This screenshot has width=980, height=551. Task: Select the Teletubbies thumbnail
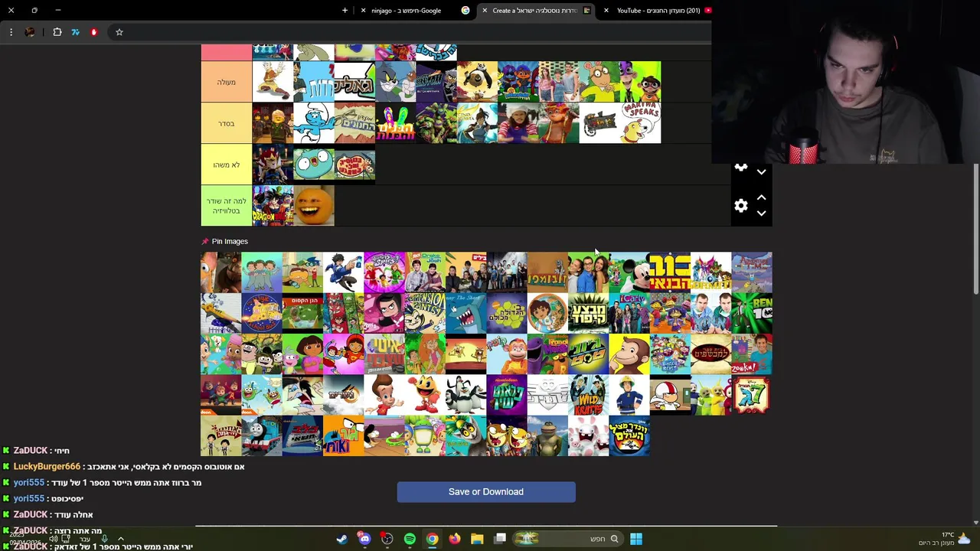click(710, 396)
